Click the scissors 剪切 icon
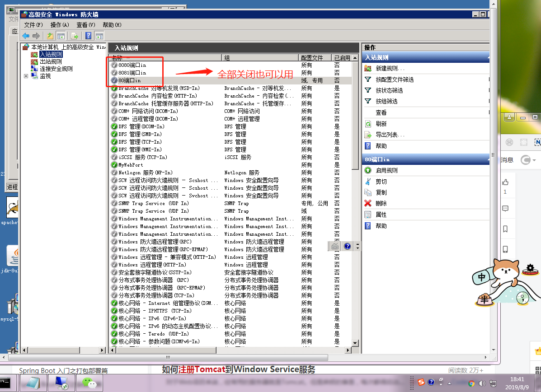The height and width of the screenshot is (392, 541). (368, 182)
